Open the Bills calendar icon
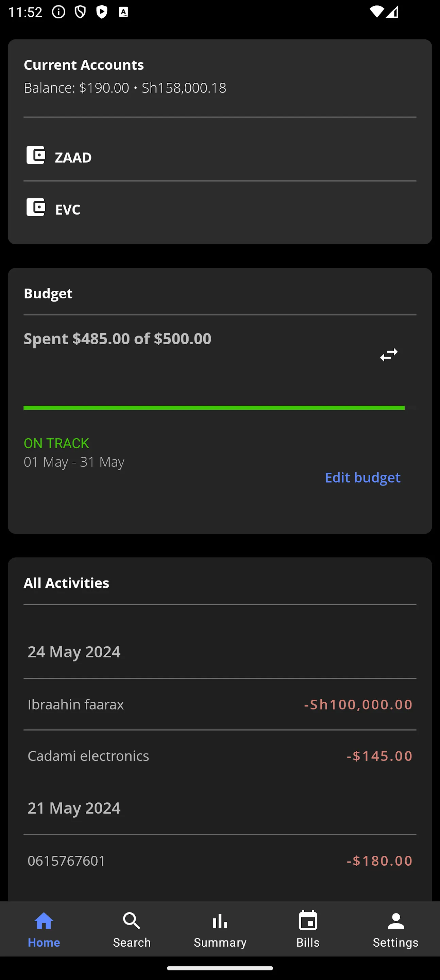 click(308, 921)
